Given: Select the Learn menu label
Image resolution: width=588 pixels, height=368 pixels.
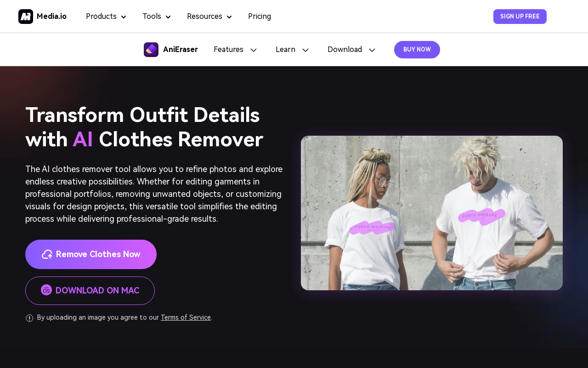Looking at the screenshot, I should pos(285,50).
